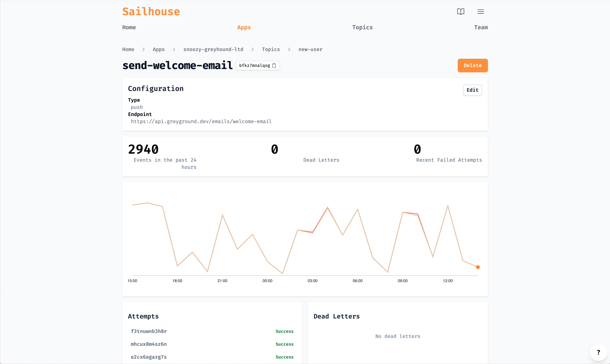Viewport: 610px width, 364px height.
Task: Click the welcome-email endpoint URL
Action: tap(201, 121)
